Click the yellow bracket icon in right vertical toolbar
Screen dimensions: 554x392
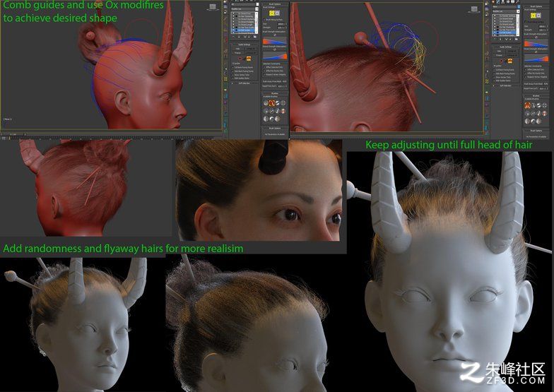(x=487, y=81)
